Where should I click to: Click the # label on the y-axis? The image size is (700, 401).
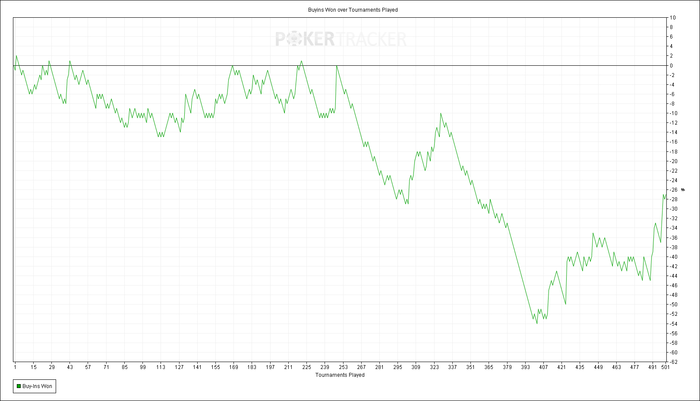[683, 190]
